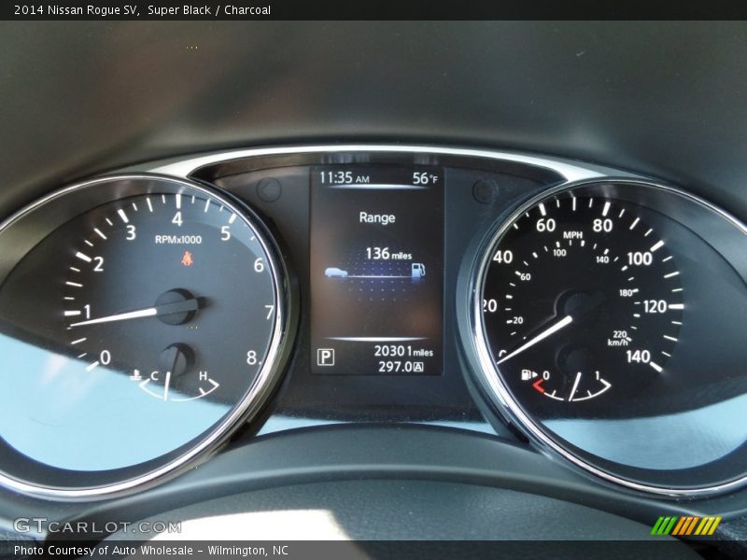Click the 11:35 AM clock reading
Viewport: 747px width, 560px height.
[344, 178]
